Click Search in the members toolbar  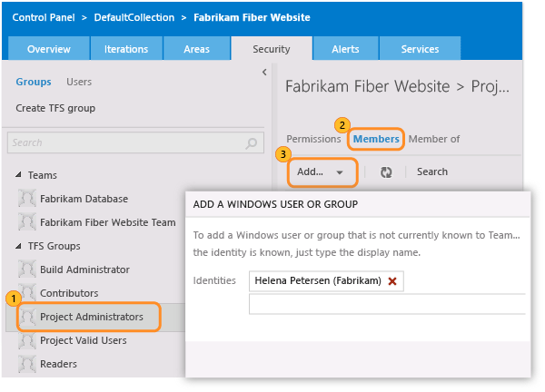[x=432, y=171]
